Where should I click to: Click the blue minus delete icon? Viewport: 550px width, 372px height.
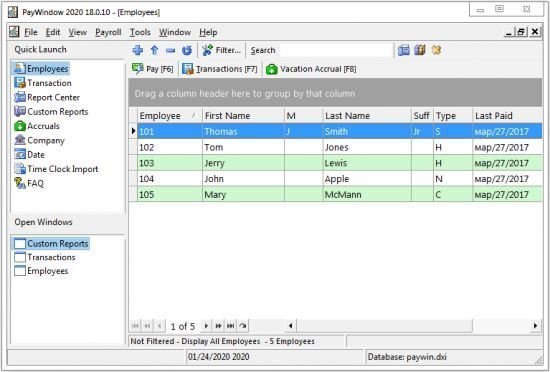click(x=170, y=50)
